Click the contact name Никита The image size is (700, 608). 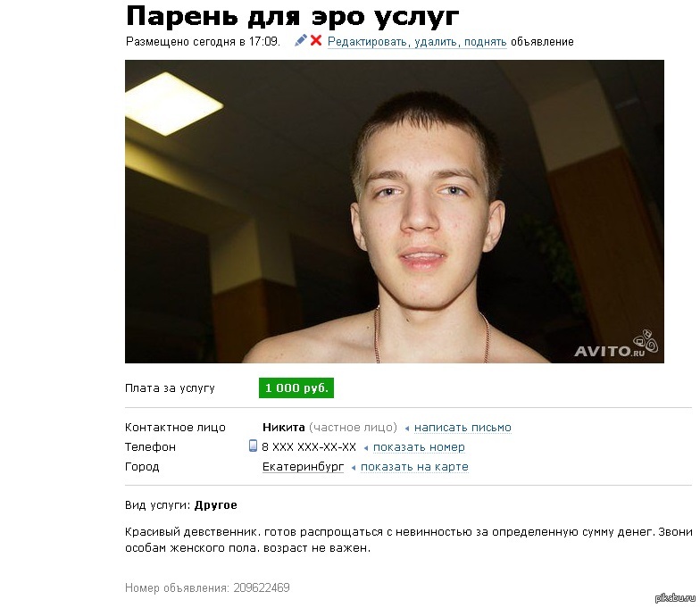click(x=284, y=427)
